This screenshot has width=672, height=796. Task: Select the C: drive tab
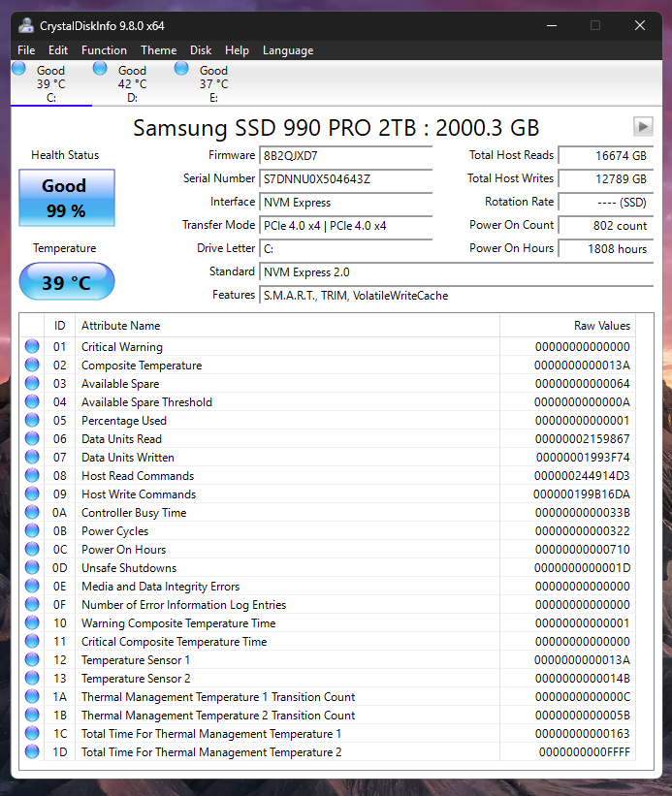tap(51, 83)
